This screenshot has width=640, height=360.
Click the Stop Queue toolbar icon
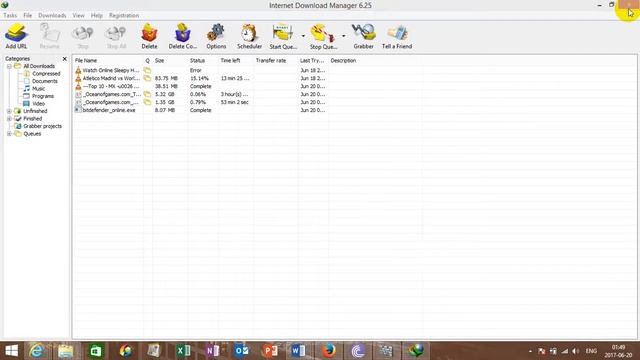tap(323, 36)
